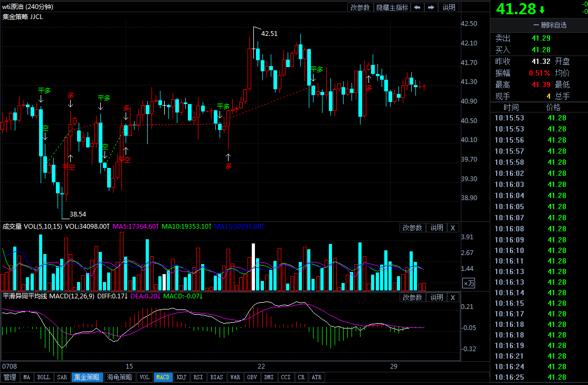Image resolution: width=588 pixels, height=385 pixels.
Task: Open 改参数 for volume panel
Action: (x=412, y=228)
